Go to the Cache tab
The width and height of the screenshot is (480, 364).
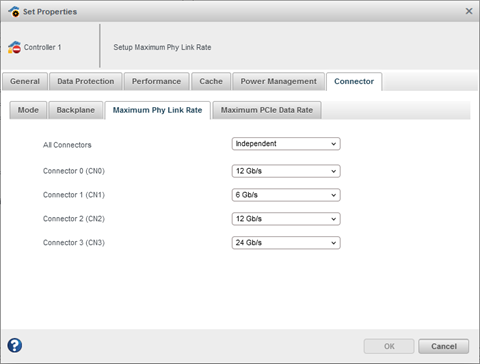[x=211, y=81]
